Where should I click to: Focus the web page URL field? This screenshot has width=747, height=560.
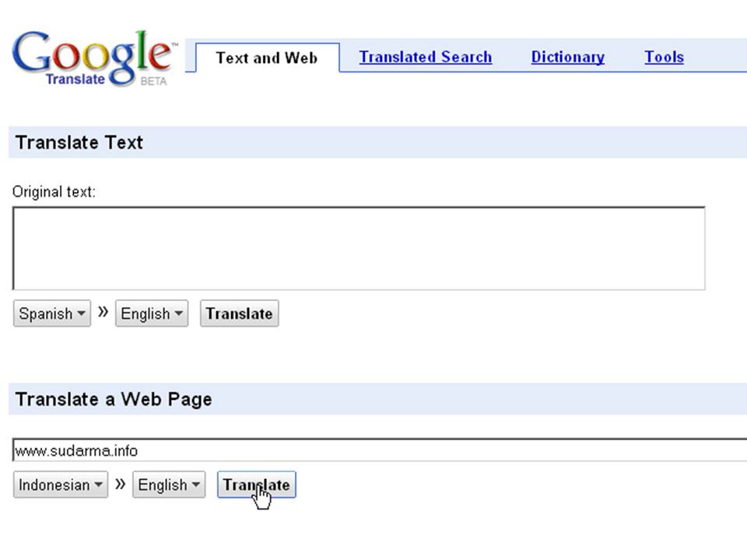coord(373,450)
